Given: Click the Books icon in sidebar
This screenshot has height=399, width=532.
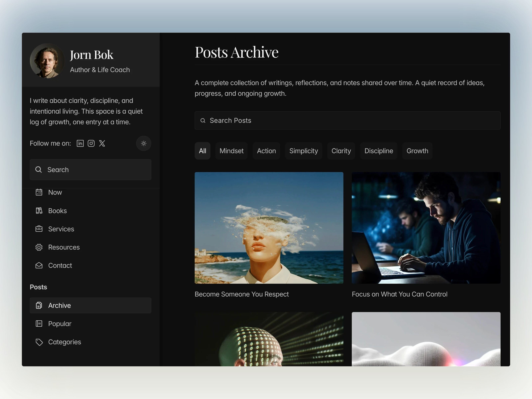Looking at the screenshot, I should coord(39,211).
